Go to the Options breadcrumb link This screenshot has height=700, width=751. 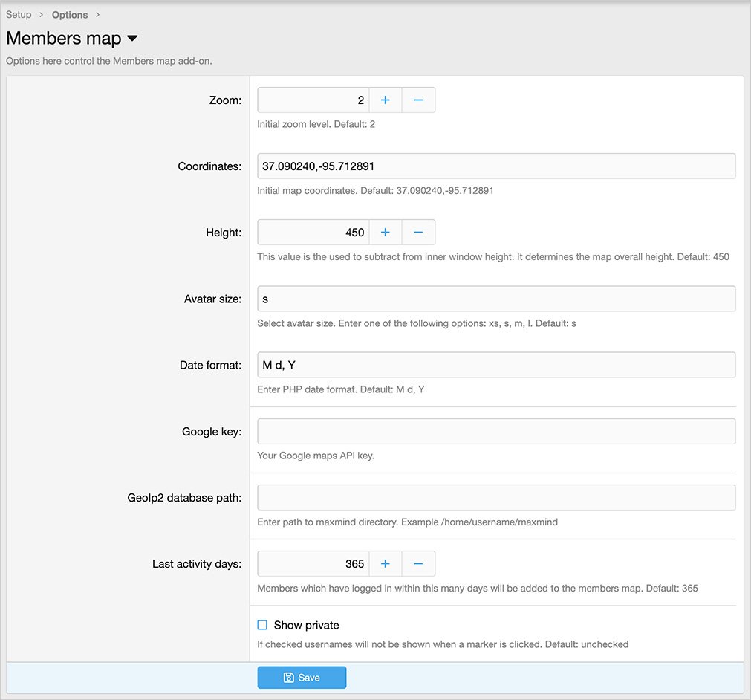[x=70, y=15]
